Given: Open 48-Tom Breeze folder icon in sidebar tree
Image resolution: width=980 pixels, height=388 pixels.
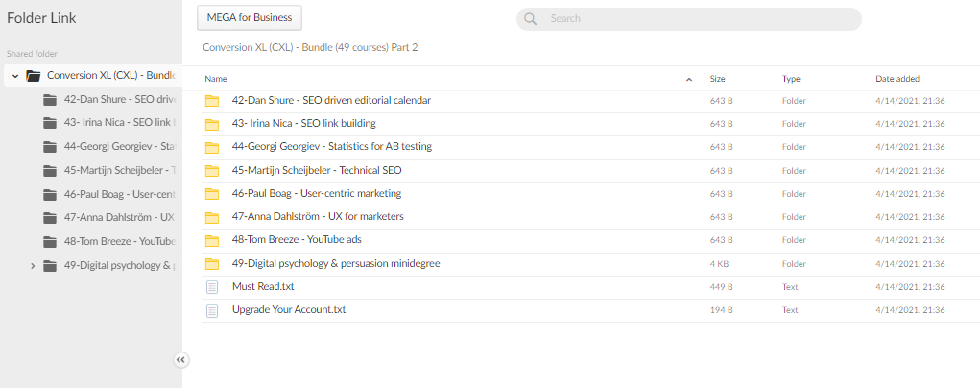Looking at the screenshot, I should [x=50, y=242].
